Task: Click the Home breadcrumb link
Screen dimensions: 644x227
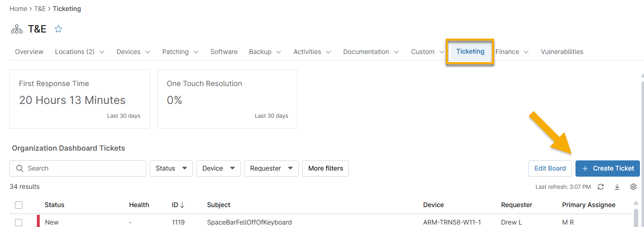Action: [18, 9]
